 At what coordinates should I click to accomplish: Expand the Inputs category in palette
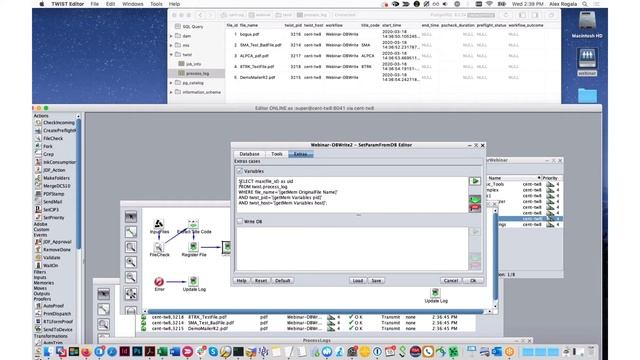40,277
